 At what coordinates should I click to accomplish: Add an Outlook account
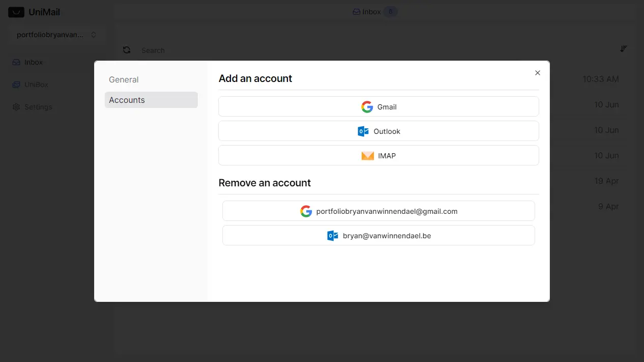(x=378, y=131)
